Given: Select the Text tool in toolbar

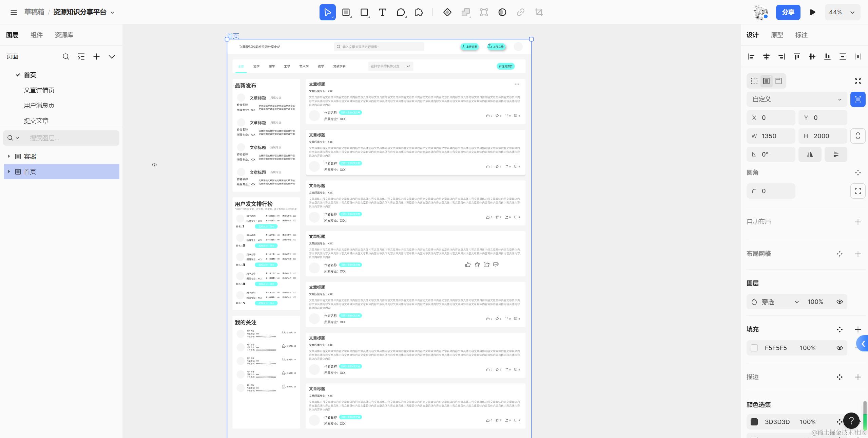Looking at the screenshot, I should click(x=382, y=13).
